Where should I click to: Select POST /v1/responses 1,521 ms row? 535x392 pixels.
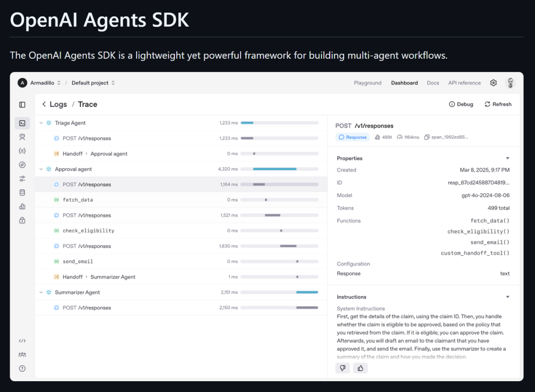pos(181,215)
